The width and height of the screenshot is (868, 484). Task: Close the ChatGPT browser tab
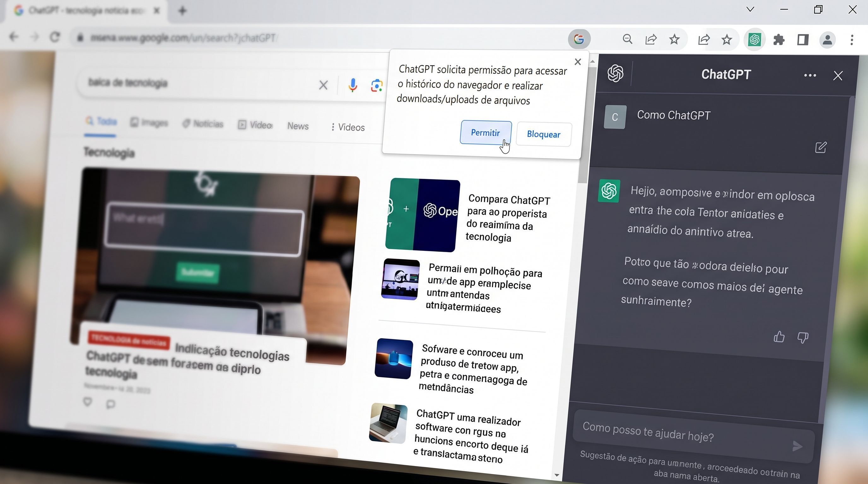157,10
